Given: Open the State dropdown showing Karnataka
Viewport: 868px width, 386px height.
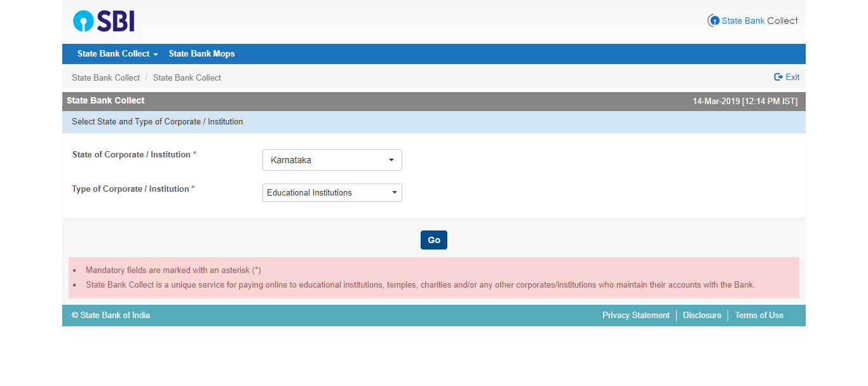Looking at the screenshot, I should 332,160.
